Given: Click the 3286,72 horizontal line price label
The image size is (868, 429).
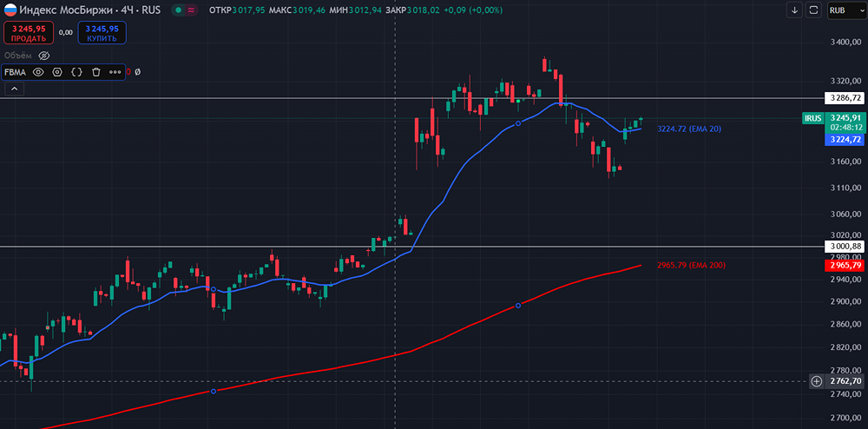Looking at the screenshot, I should coord(845,98).
